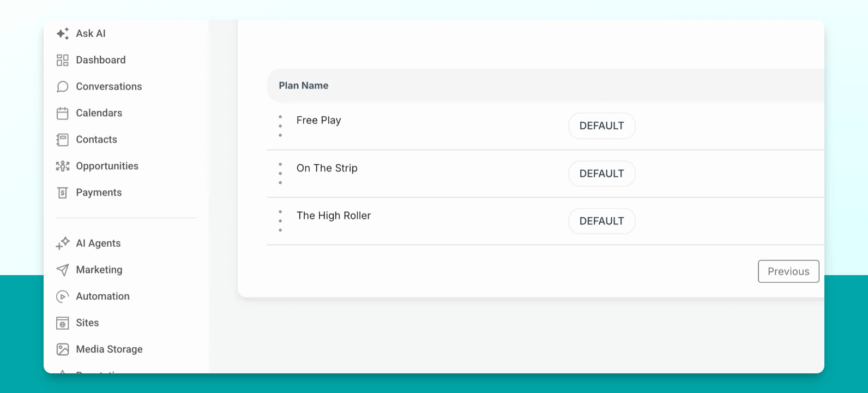Click the Ask AI sparkle icon

(63, 34)
